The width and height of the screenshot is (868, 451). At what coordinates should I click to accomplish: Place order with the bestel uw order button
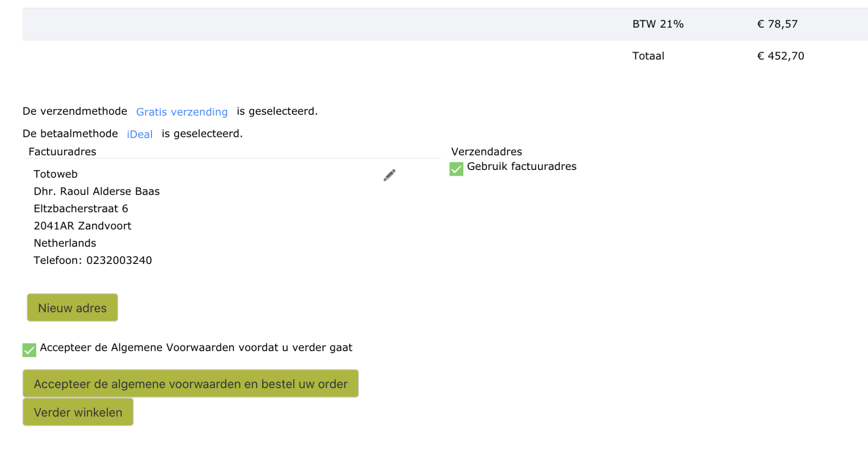190,384
